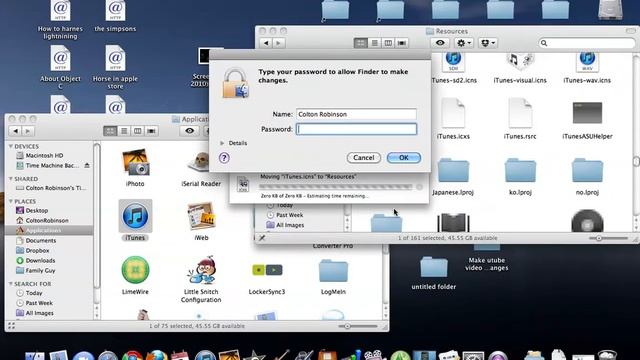Screen dimensions: 640x360
Task: Open the LimeWire application
Action: (x=135, y=270)
